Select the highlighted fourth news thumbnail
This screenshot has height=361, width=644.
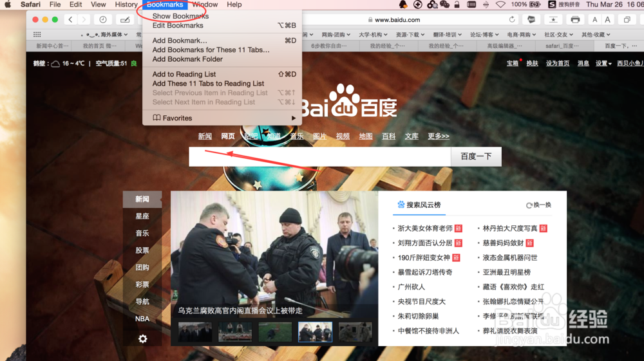click(315, 332)
